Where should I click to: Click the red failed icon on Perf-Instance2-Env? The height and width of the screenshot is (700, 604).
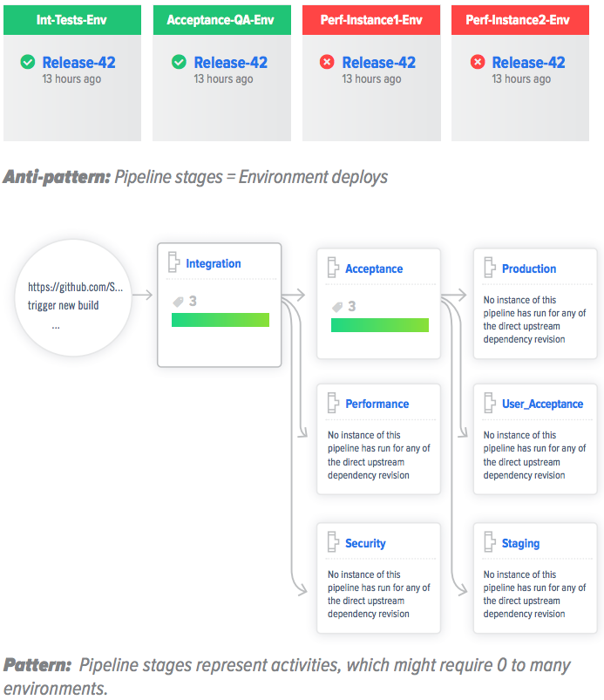click(x=477, y=63)
